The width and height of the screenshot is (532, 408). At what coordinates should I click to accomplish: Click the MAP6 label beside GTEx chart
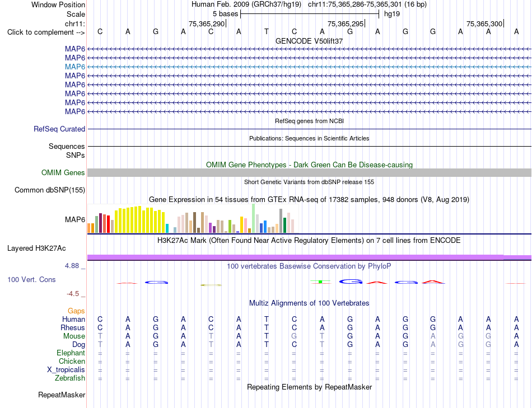pos(75,220)
